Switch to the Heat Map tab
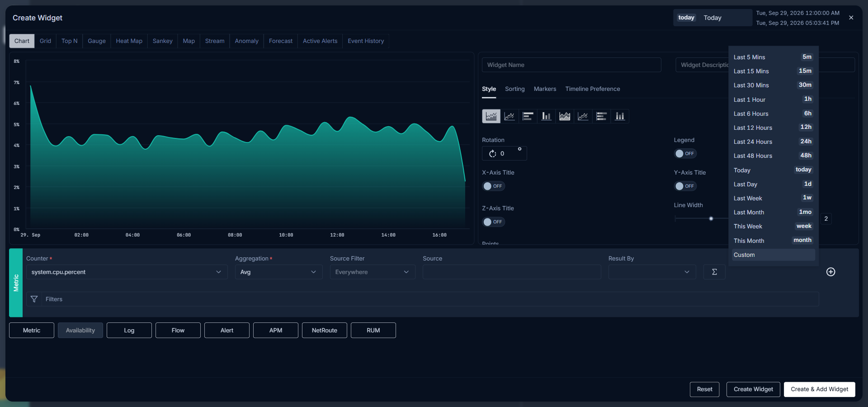 coord(129,41)
